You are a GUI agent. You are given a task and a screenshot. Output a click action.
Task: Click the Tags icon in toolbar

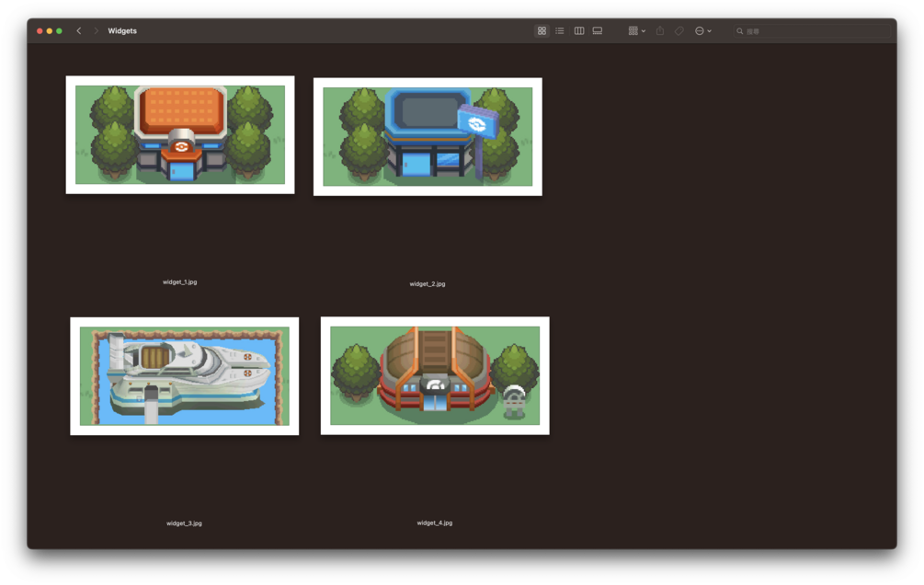pos(679,30)
